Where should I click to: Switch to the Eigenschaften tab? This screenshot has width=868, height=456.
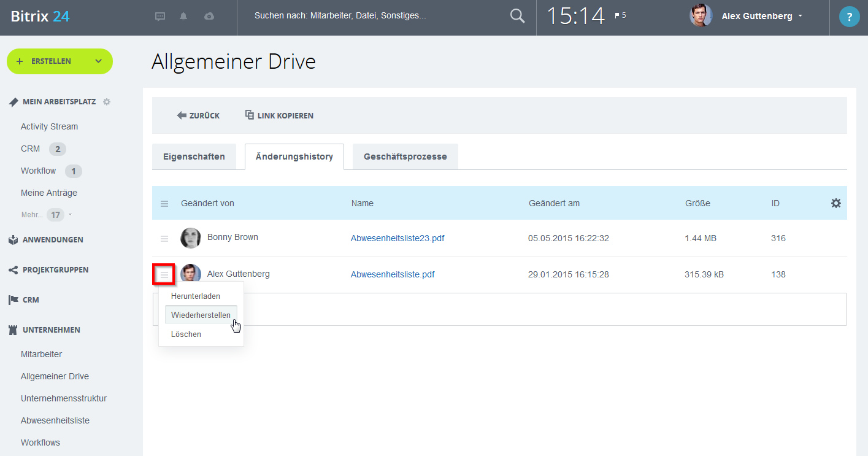(194, 157)
